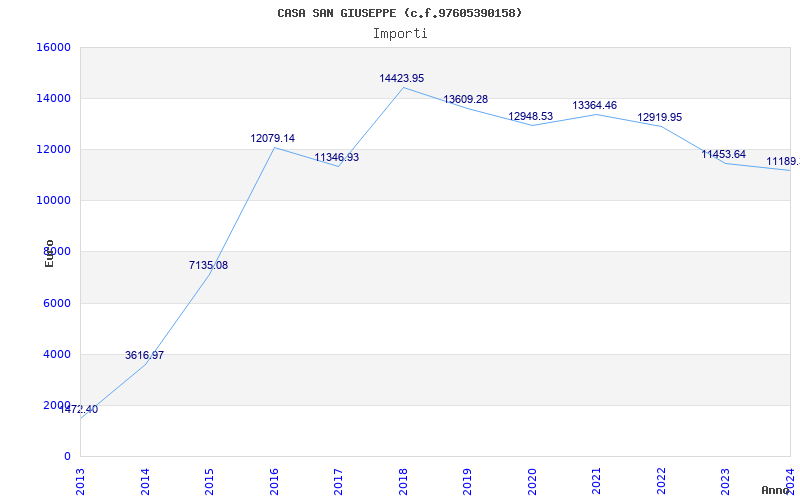Click the 12000 y-axis tick label
Screen dimensions: 800x500
pos(53,149)
